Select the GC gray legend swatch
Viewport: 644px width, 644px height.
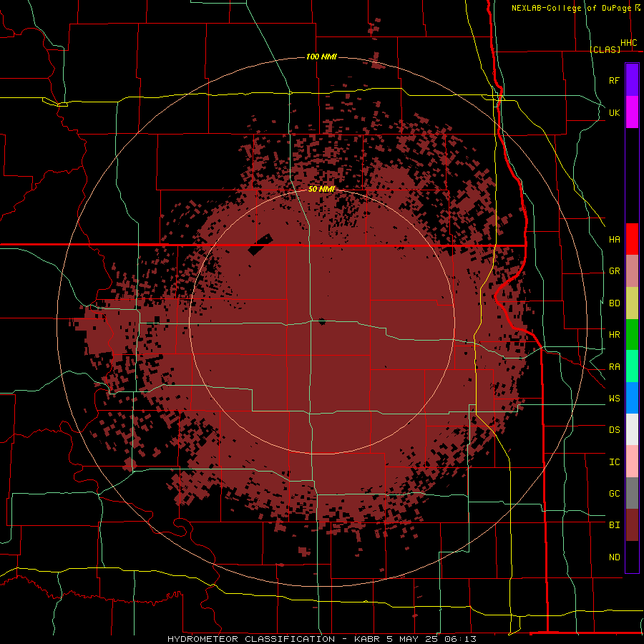632,493
